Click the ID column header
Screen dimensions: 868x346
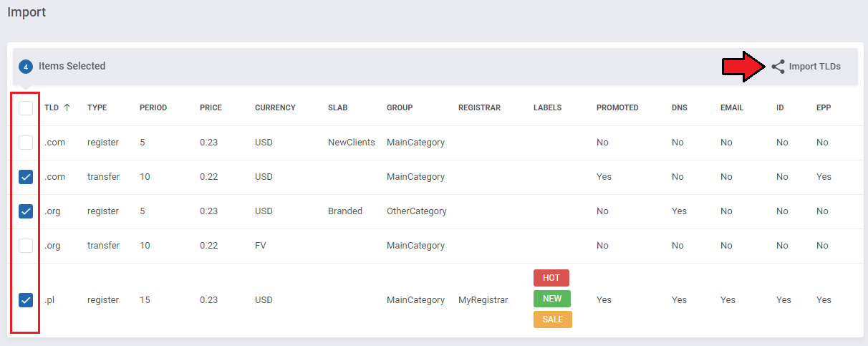point(780,108)
